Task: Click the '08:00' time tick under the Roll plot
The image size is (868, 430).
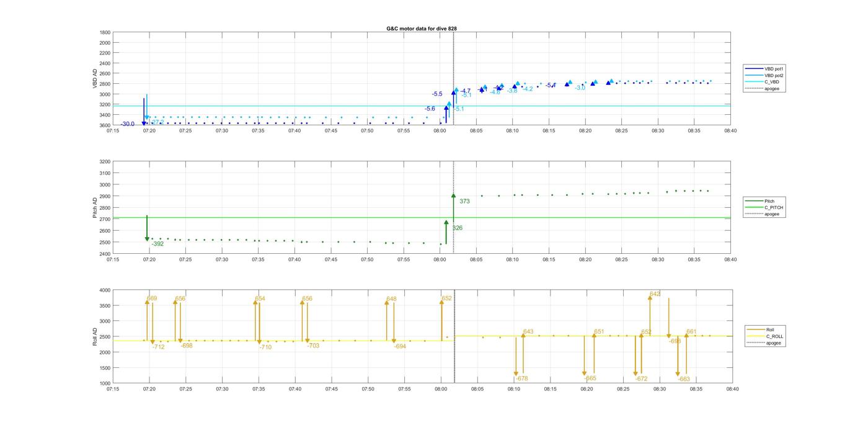Action: [x=441, y=388]
